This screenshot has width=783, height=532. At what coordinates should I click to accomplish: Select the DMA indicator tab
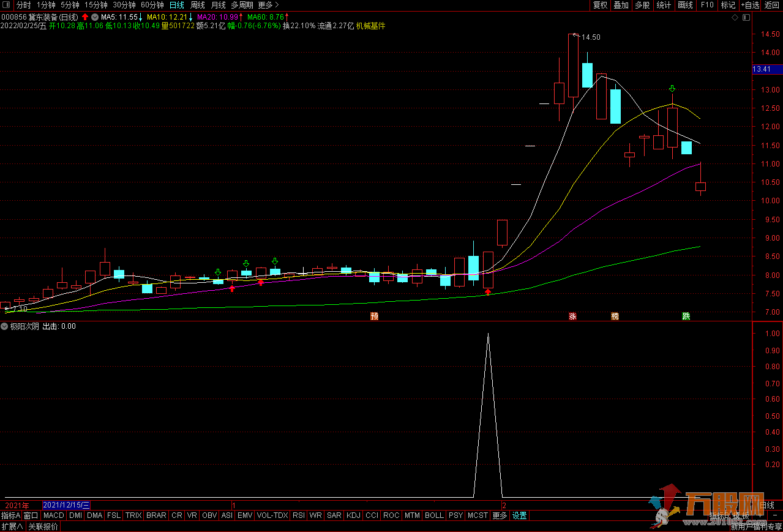(x=94, y=515)
